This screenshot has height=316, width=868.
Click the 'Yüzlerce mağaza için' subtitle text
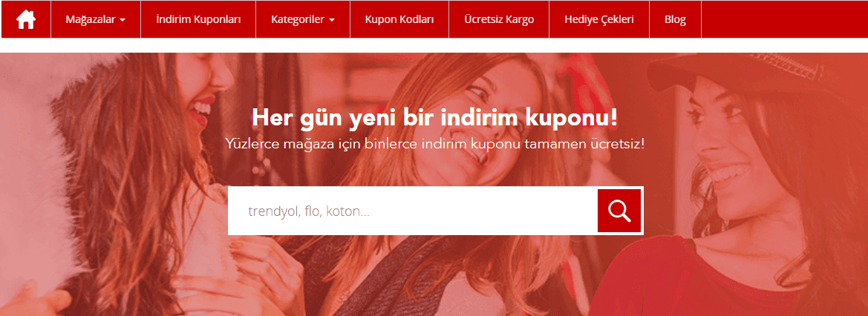434,142
